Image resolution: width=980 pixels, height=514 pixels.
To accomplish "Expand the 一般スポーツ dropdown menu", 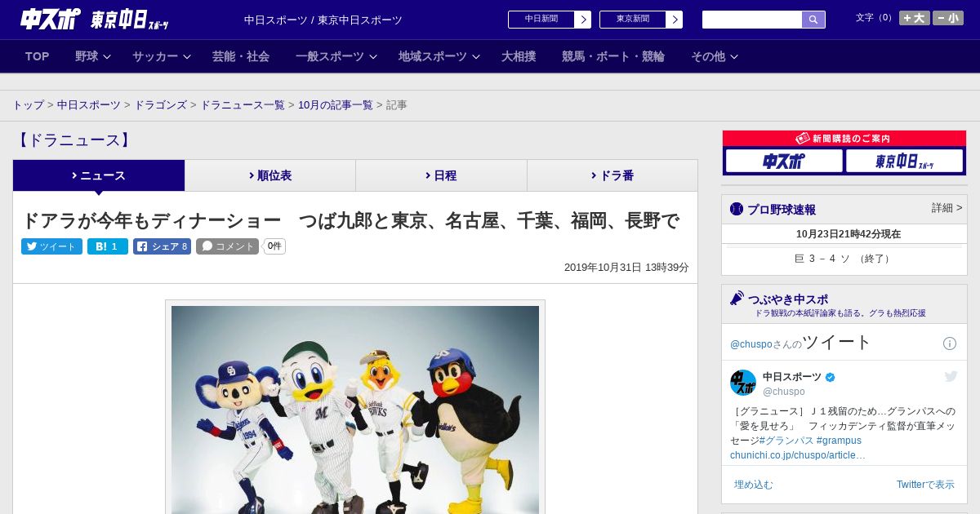I will (336, 56).
